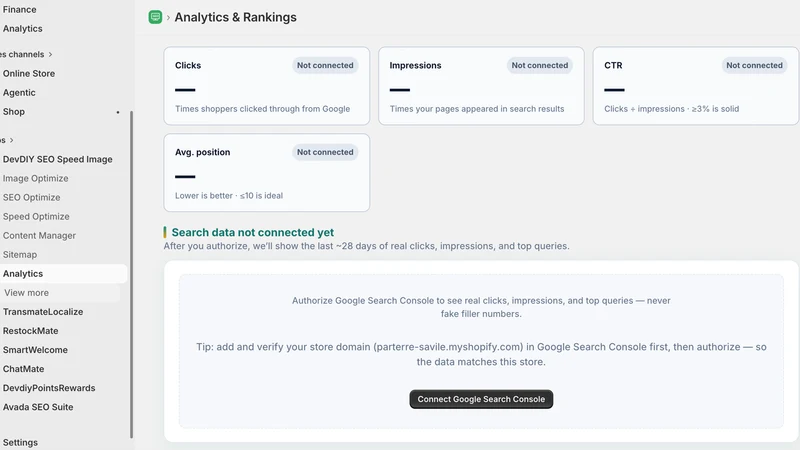Click Connect Google Search Console button
Image resolution: width=800 pixels, height=450 pixels.
coord(481,399)
